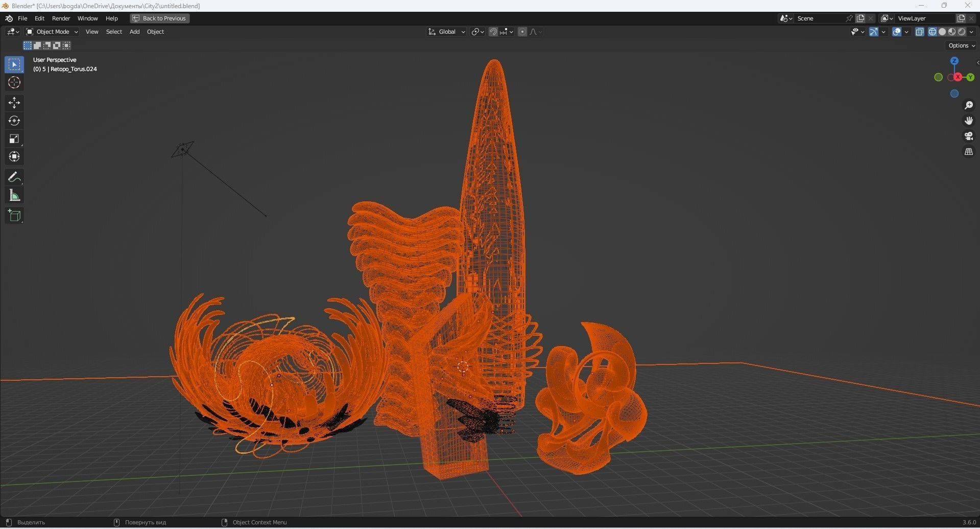Click the camera object in the viewport
This screenshot has width=980, height=529.
pos(182,149)
